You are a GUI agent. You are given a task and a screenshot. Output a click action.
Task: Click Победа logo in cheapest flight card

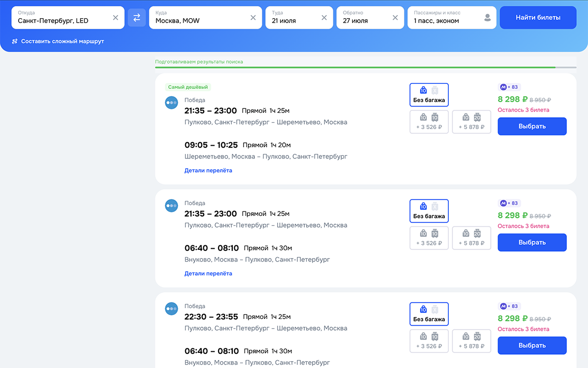click(x=171, y=103)
